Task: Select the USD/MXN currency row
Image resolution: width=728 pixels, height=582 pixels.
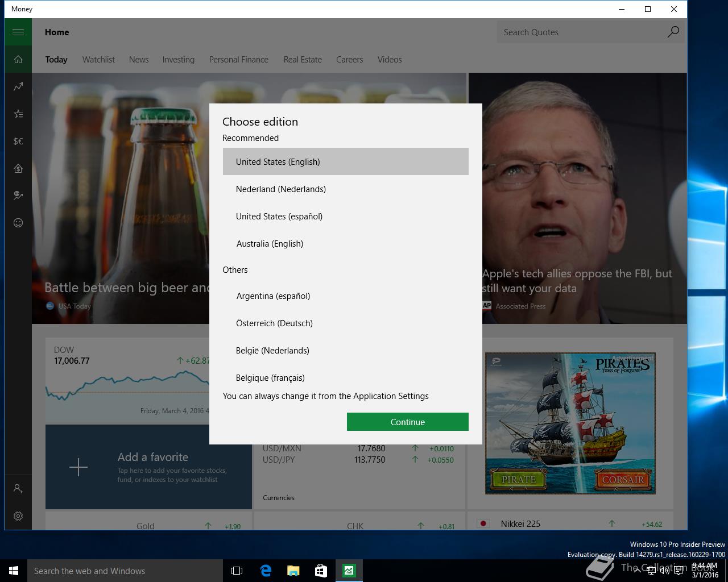Action: pos(358,448)
